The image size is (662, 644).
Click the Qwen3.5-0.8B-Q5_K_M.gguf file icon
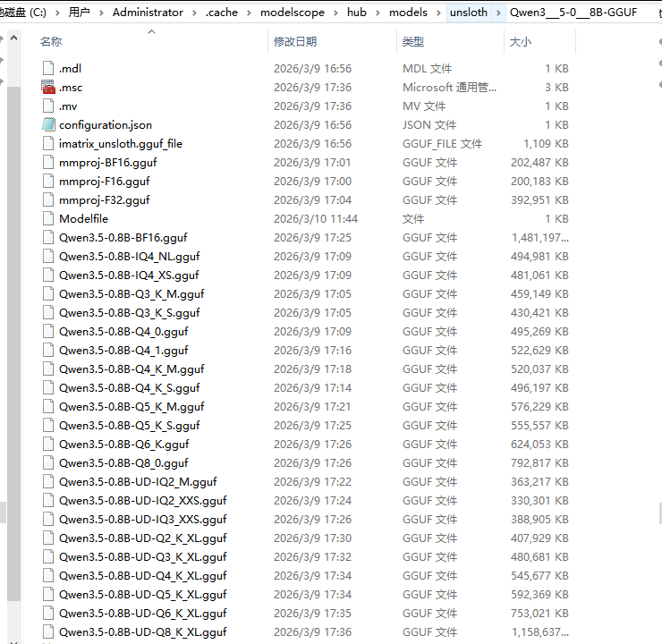[x=48, y=406]
